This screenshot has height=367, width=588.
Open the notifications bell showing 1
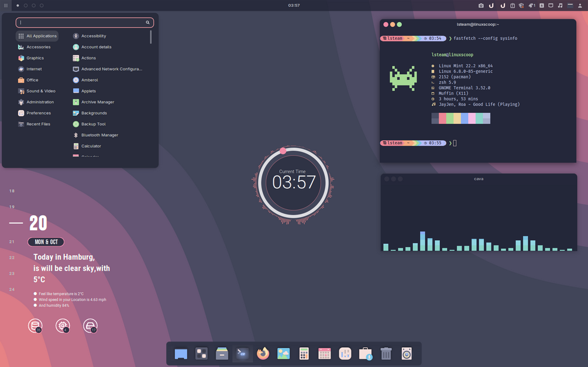point(532,6)
